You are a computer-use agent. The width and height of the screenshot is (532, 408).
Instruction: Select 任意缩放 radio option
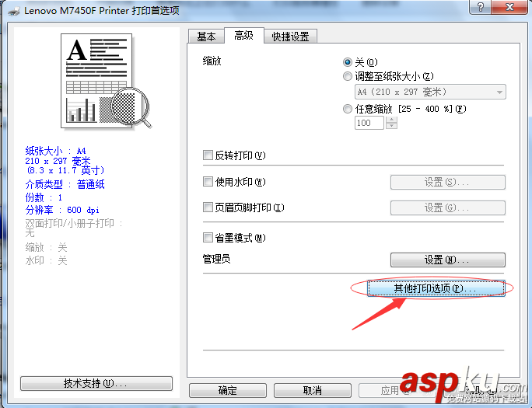(x=347, y=109)
